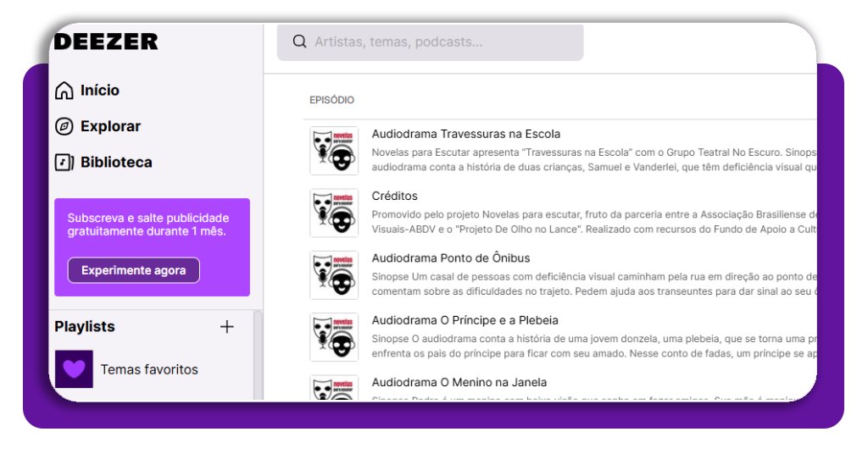The image size is (868, 454).
Task: Go to Biblioteca label in sidebar
Action: (116, 163)
